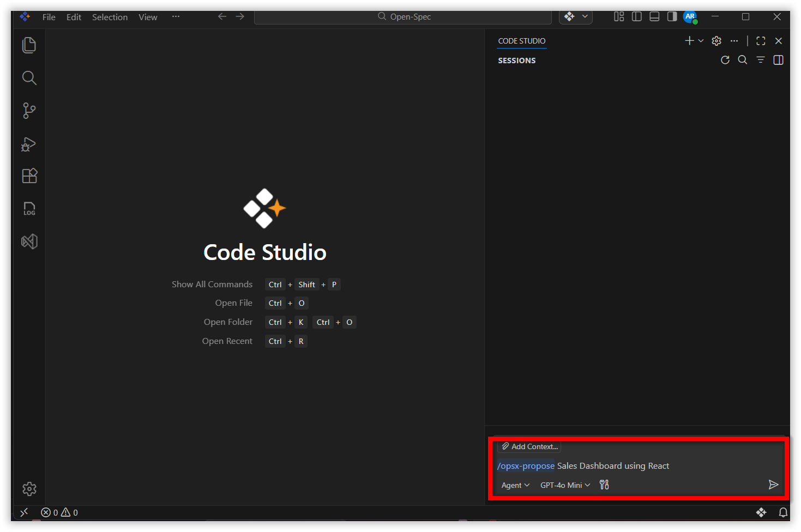Go back using the left arrow

pyautogui.click(x=222, y=16)
